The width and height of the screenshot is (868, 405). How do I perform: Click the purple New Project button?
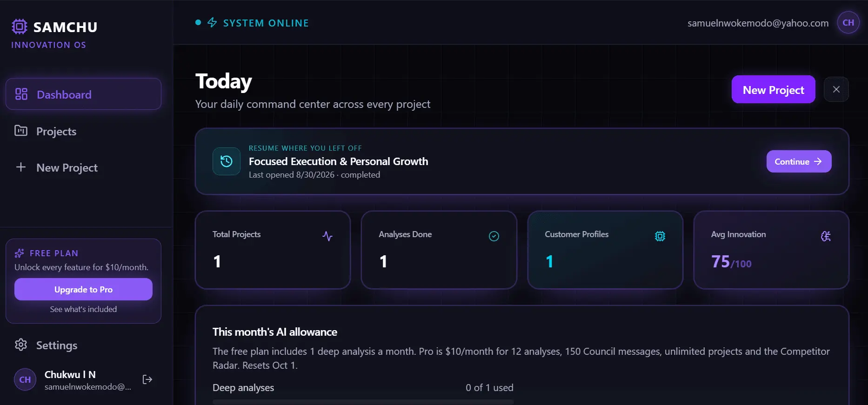pos(773,89)
